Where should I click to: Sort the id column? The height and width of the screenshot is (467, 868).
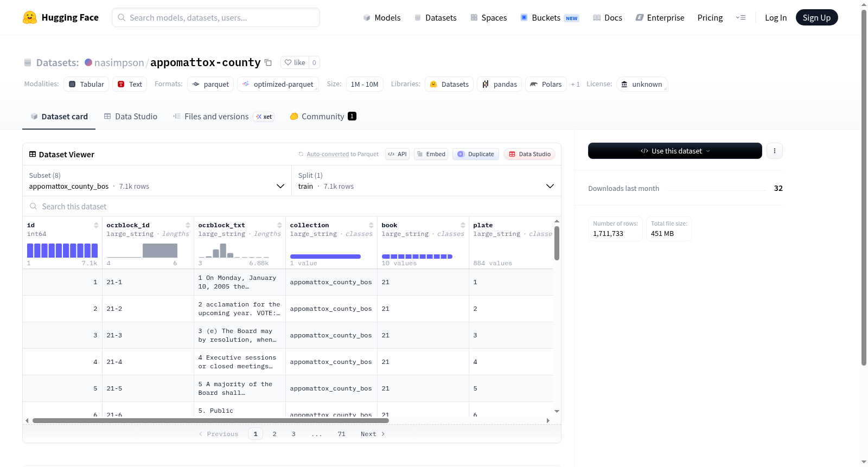click(96, 225)
